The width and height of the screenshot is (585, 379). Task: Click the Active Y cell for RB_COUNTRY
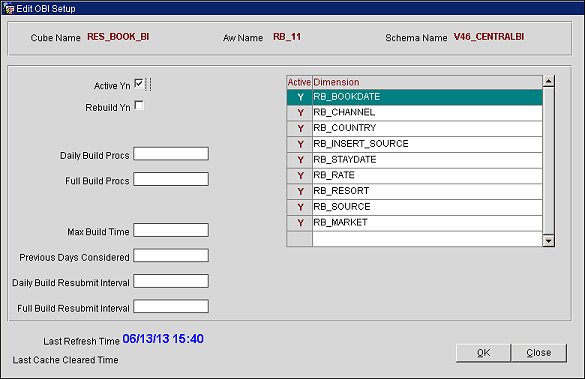[x=300, y=128]
